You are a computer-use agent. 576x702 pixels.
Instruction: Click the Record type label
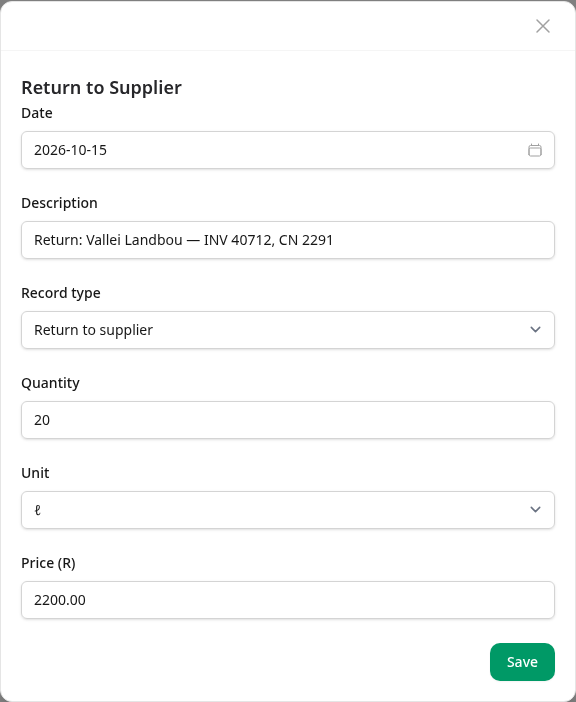point(61,293)
